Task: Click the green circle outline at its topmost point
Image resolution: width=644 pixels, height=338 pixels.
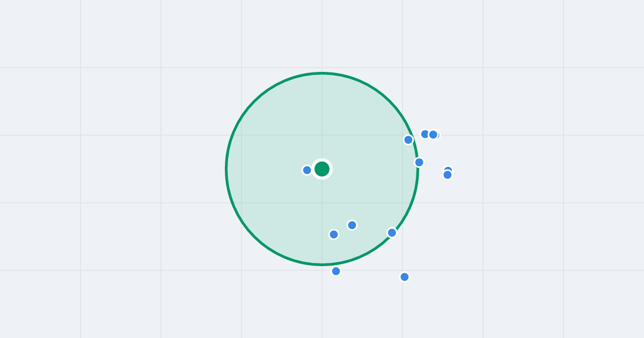Action: 322,74
